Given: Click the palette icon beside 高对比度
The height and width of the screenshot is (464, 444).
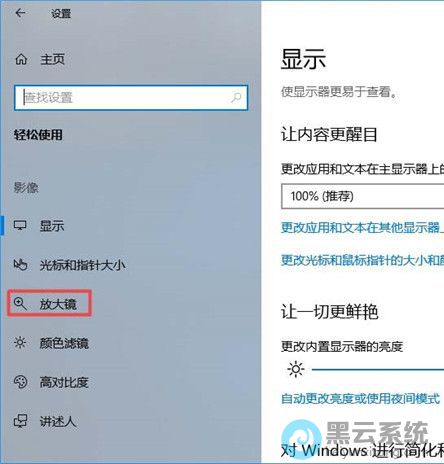Looking at the screenshot, I should [20, 382].
